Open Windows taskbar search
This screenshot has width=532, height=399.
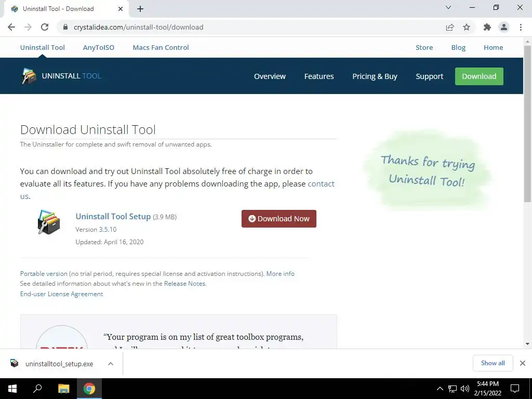coord(37,389)
